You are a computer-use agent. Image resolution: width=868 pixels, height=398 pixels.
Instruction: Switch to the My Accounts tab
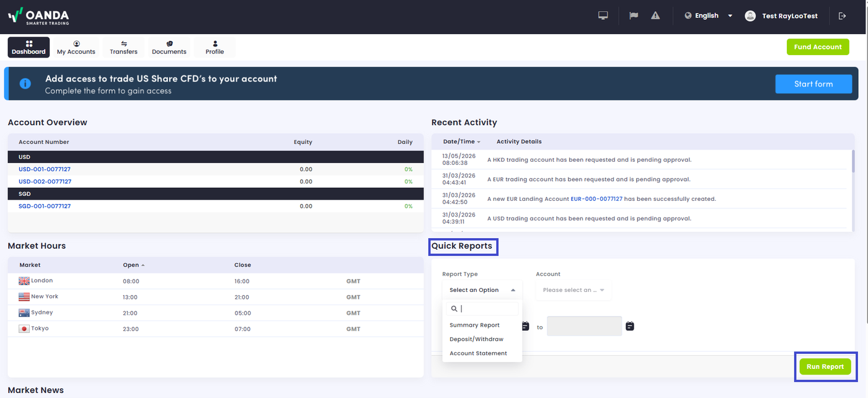[x=76, y=47]
